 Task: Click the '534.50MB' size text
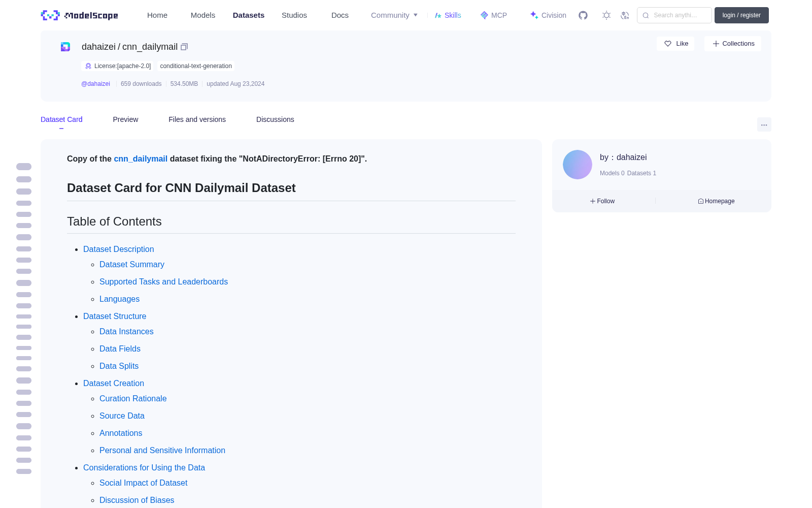[184, 84]
